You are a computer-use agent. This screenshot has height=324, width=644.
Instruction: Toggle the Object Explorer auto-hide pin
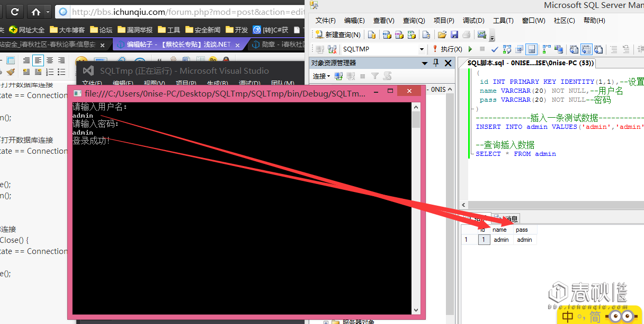tap(436, 63)
